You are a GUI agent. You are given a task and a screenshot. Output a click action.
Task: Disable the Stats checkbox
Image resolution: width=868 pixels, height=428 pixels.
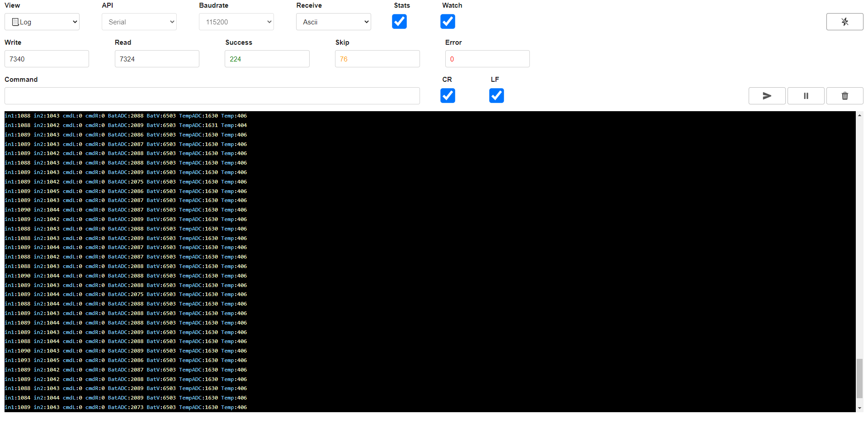click(x=399, y=21)
